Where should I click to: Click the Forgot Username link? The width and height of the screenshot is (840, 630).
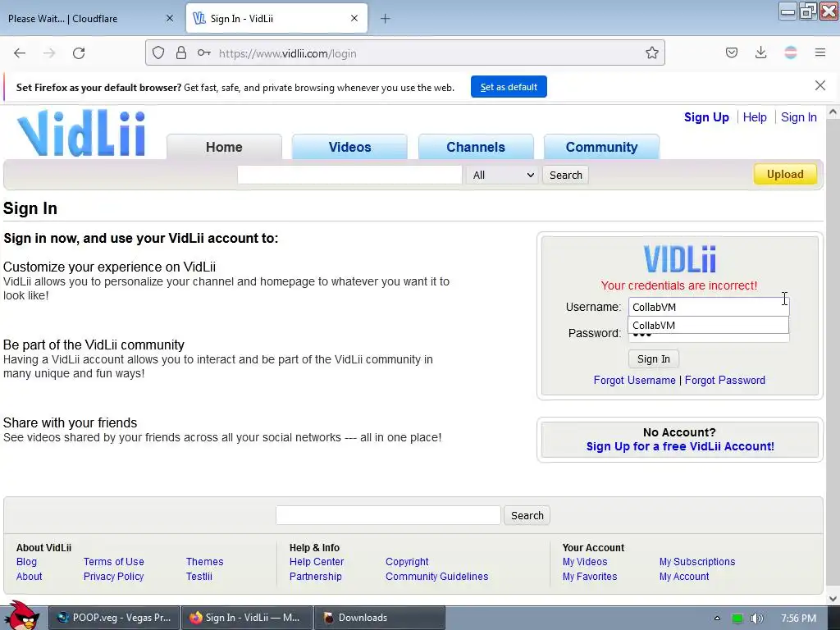pyautogui.click(x=634, y=381)
